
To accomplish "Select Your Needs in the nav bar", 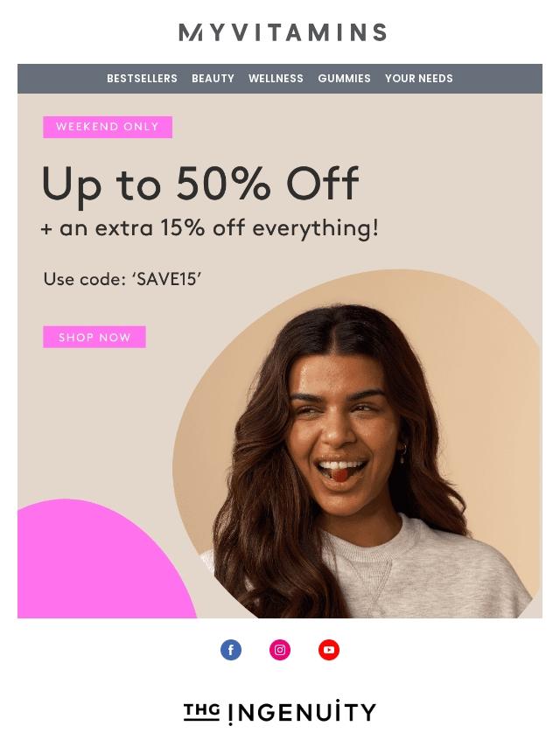I will (418, 79).
